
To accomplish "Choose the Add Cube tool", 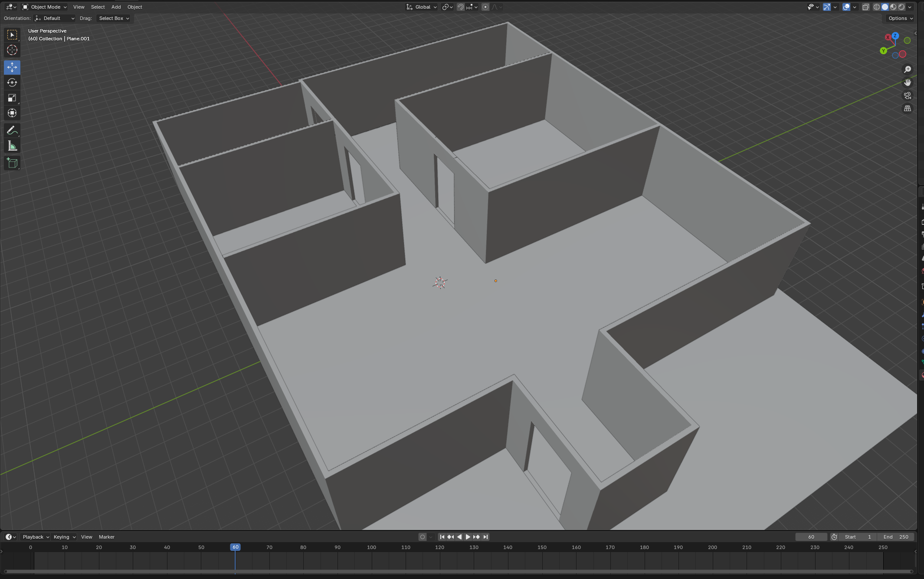I will tap(12, 163).
